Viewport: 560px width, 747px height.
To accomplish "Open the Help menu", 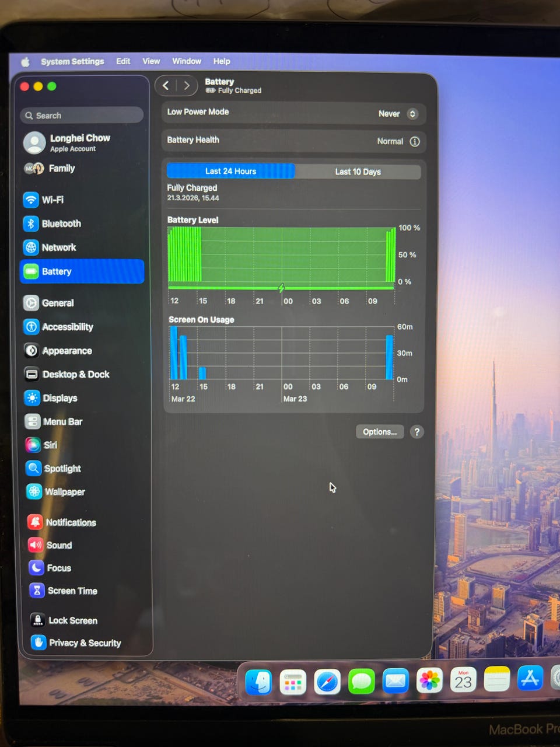I will (222, 61).
